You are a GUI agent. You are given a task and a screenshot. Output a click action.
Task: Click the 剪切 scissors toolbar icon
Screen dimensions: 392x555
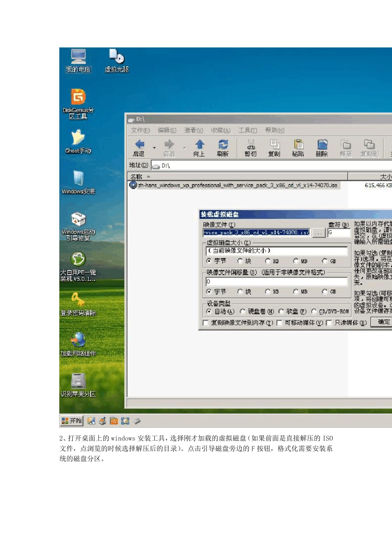coord(250,148)
